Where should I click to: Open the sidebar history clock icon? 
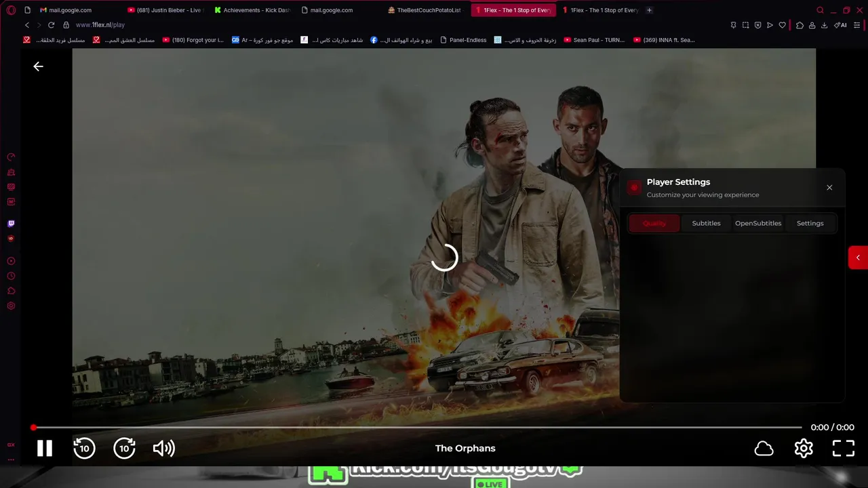[x=11, y=276]
